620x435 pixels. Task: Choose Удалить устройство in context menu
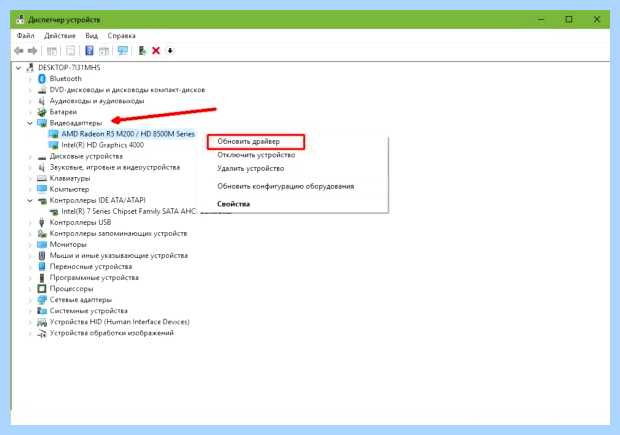point(251,168)
